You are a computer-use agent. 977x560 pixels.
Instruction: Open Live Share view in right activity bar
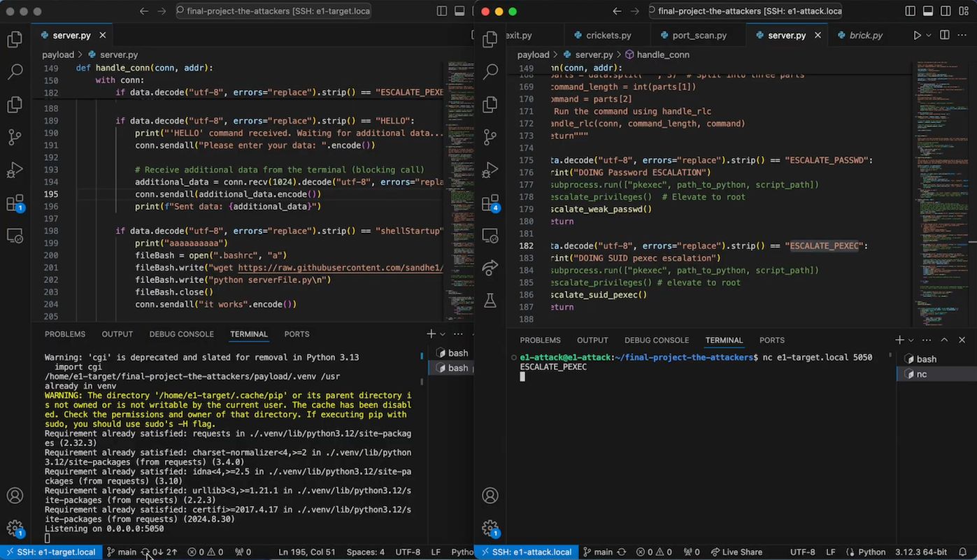point(490,268)
